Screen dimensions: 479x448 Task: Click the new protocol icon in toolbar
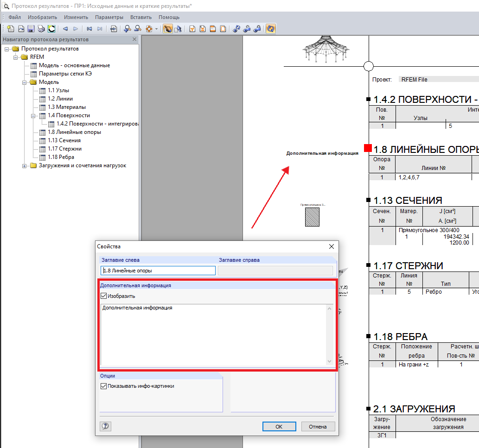[x=11, y=29]
